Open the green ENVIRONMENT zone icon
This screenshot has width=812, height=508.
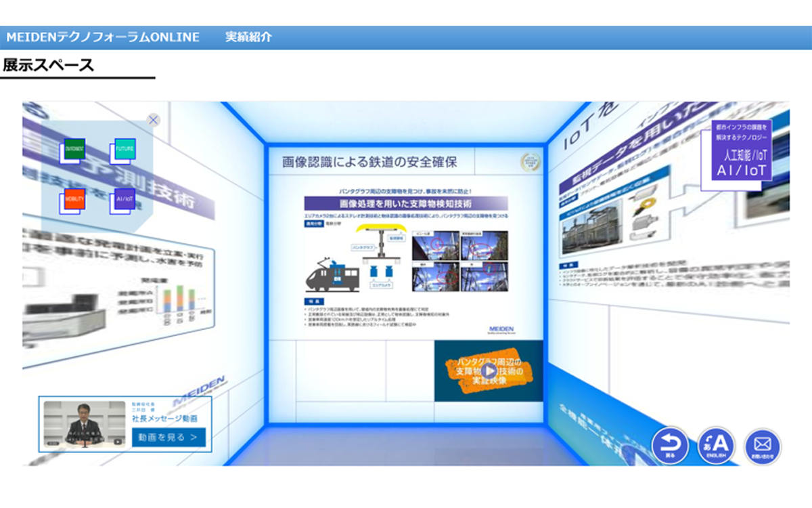74,149
